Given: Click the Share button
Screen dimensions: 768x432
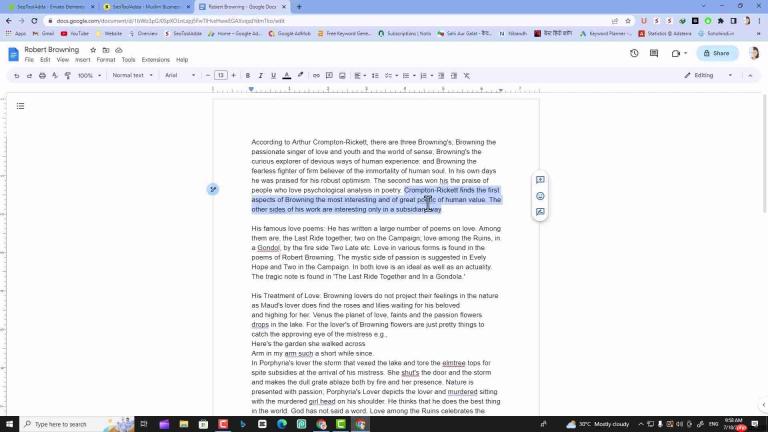Looking at the screenshot, I should (717, 53).
